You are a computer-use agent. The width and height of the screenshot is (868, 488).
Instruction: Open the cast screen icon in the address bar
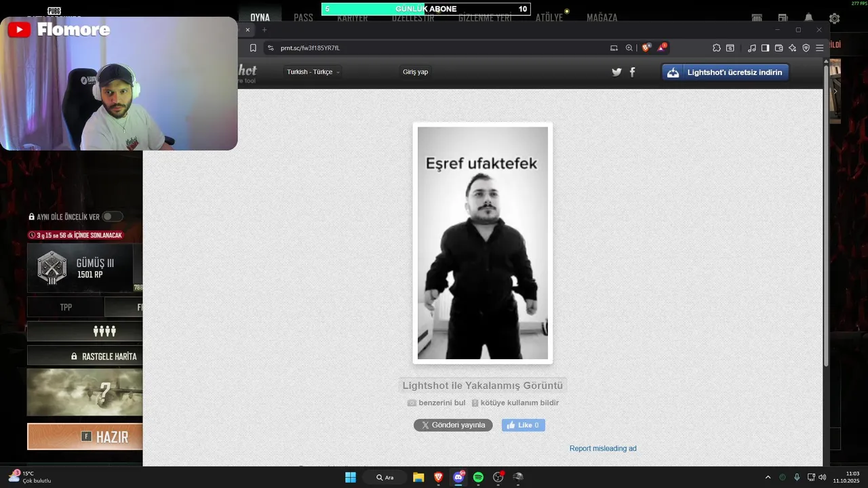pyautogui.click(x=614, y=48)
